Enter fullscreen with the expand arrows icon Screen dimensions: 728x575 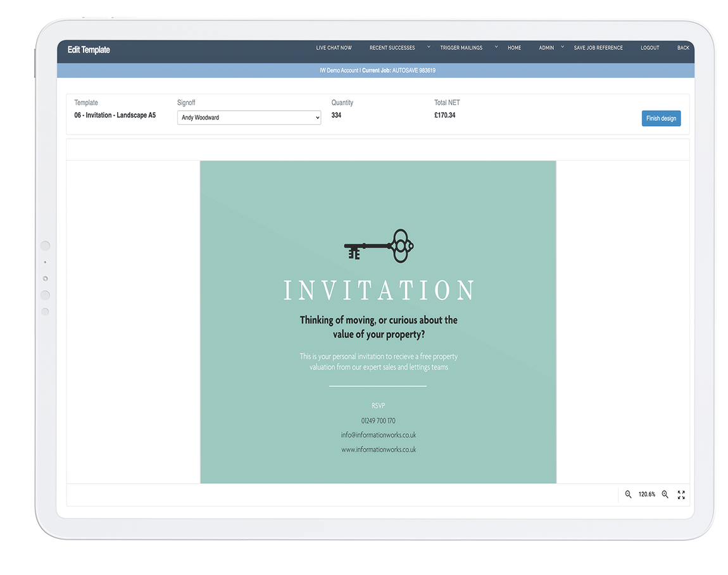[681, 495]
